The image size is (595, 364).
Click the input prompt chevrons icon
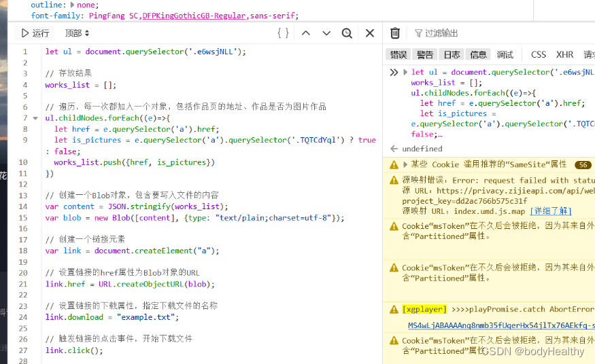(x=394, y=72)
